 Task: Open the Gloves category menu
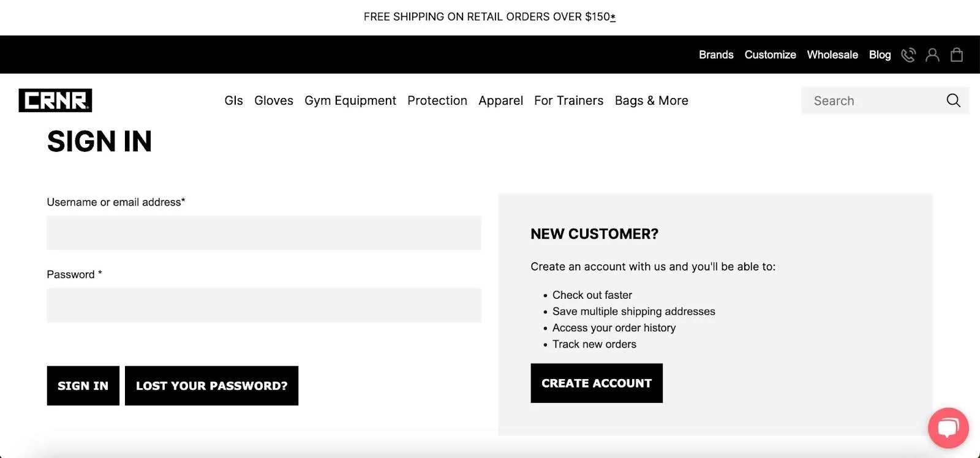point(274,100)
